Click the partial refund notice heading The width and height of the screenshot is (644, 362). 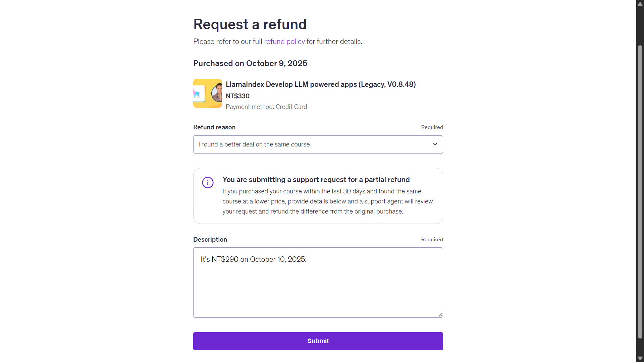(x=316, y=180)
